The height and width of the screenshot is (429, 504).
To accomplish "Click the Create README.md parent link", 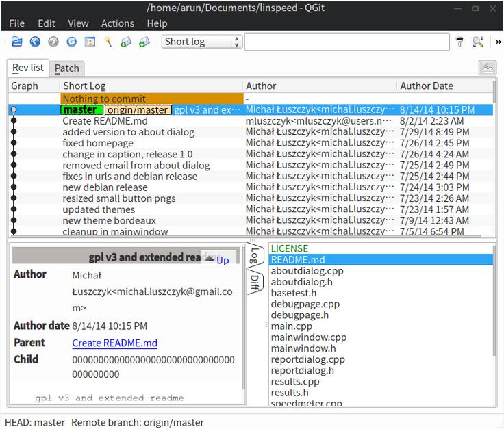I will click(x=114, y=343).
